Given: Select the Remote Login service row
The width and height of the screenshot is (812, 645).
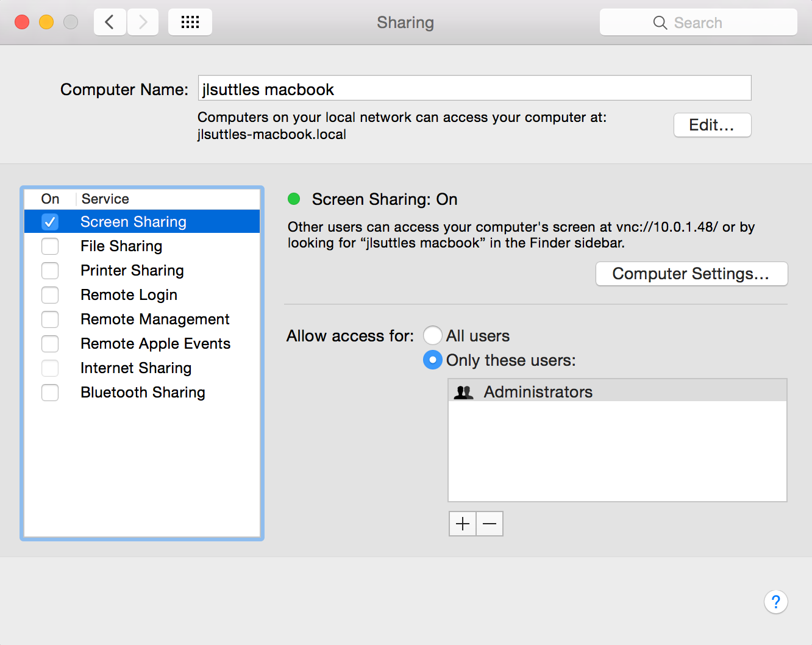Looking at the screenshot, I should tap(142, 295).
